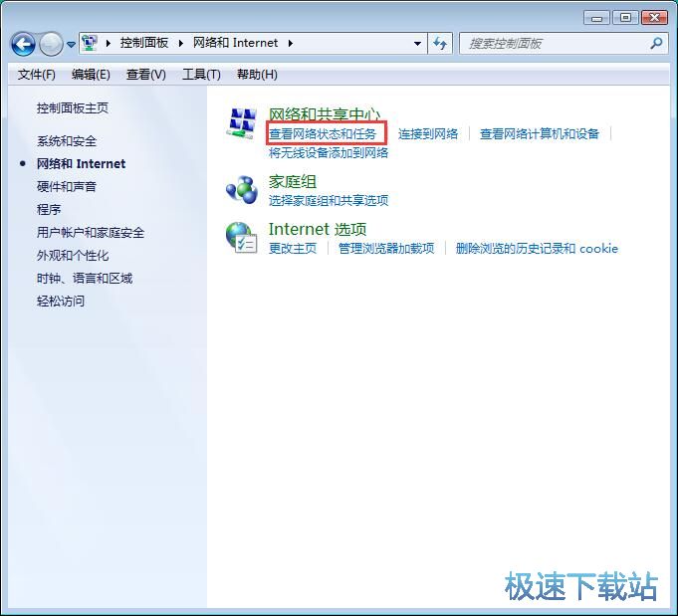The image size is (678, 616).
Task: Click 查看网络状态和任务 link
Action: point(323,134)
